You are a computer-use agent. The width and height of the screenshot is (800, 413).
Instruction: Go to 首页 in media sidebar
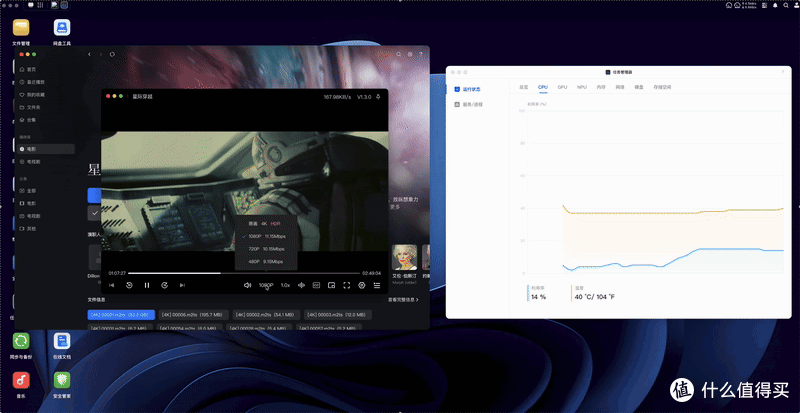(46, 69)
